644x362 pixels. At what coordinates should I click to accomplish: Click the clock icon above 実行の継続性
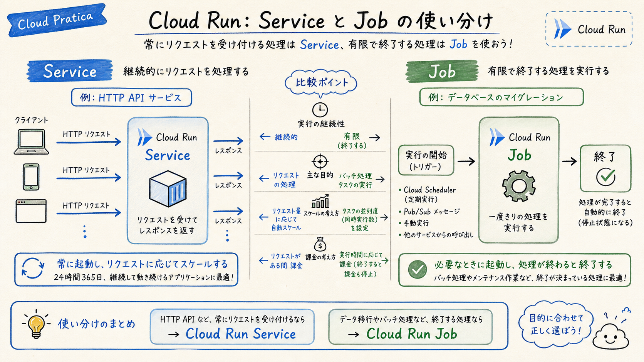(320, 110)
